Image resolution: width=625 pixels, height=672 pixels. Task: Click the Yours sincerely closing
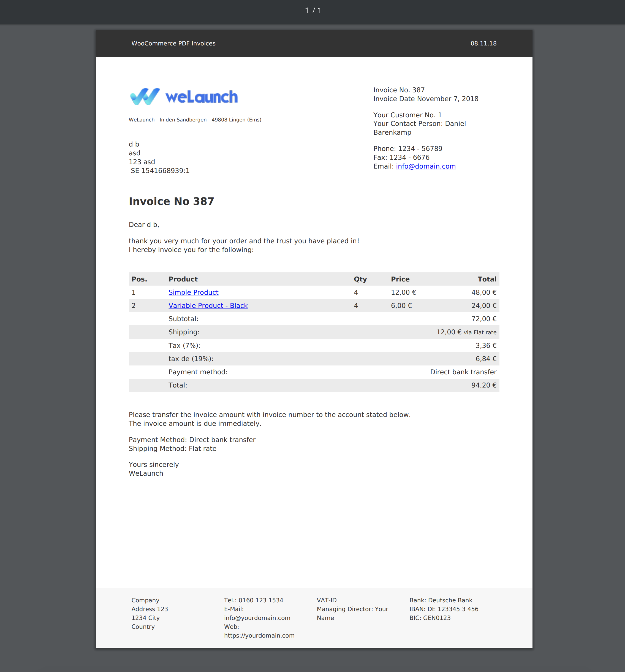(x=154, y=464)
